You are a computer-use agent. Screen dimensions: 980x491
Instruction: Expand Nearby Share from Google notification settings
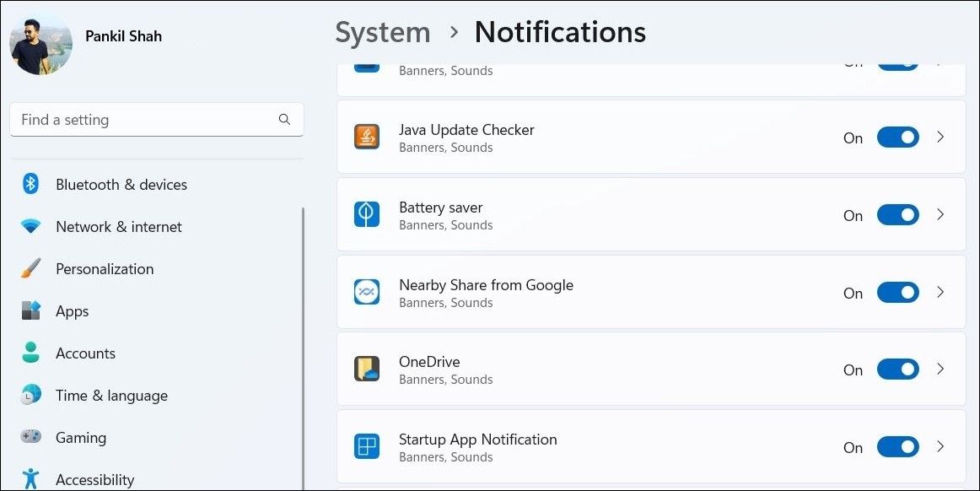[x=940, y=291]
